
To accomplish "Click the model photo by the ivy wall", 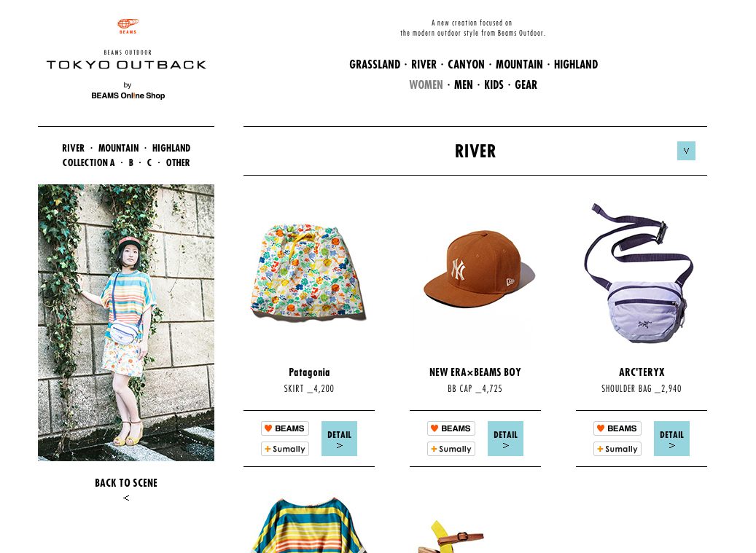I will point(126,323).
